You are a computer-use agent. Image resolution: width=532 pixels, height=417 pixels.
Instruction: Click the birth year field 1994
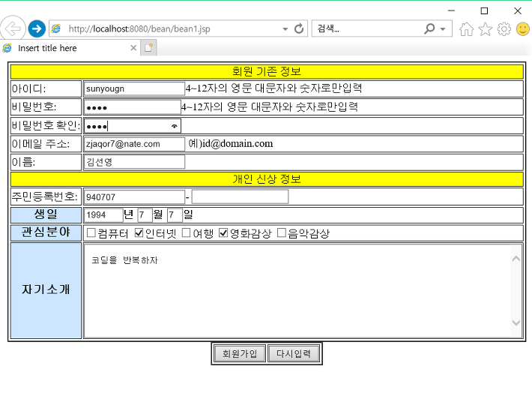pyautogui.click(x=103, y=215)
